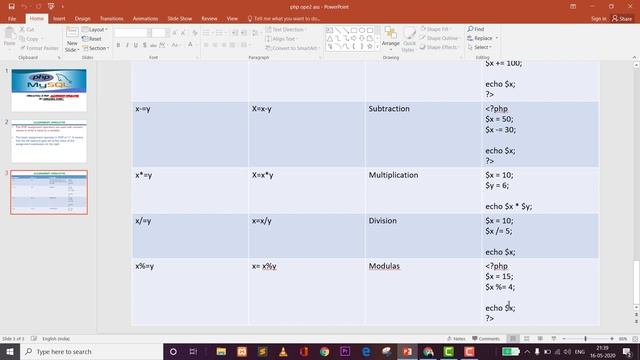Toggle Italic formatting

click(x=127, y=45)
